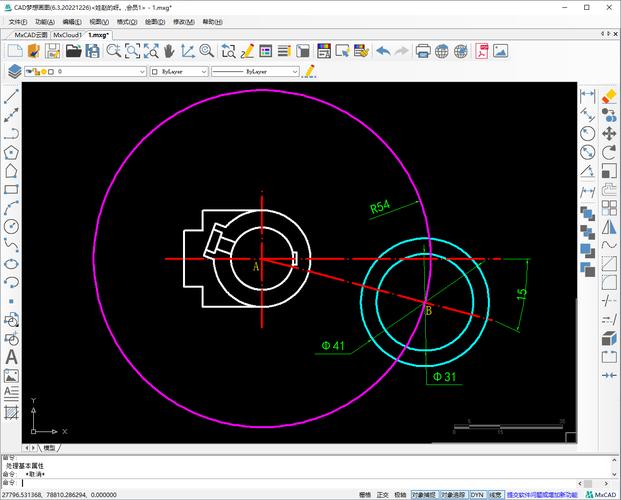Toggle the DYN dynamic input button
This screenshot has height=500, width=621.
[478, 494]
